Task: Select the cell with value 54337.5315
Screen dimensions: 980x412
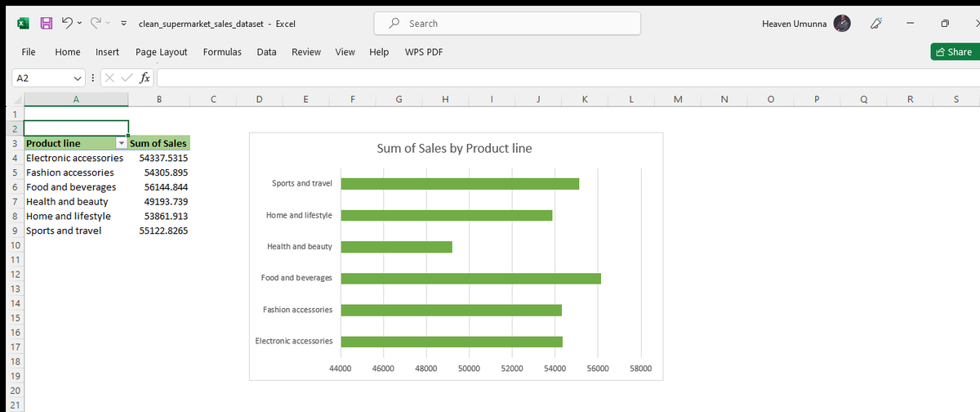Action: 159,158
